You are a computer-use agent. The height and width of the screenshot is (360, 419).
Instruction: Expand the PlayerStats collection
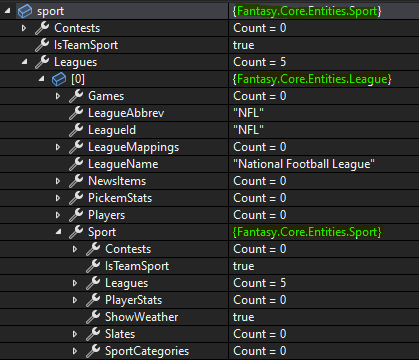[x=75, y=300]
